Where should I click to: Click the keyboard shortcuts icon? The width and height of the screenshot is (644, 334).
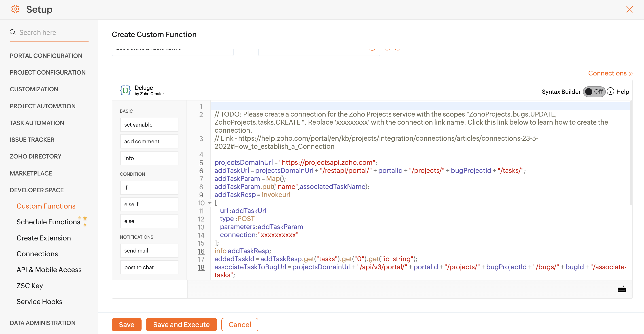(621, 290)
